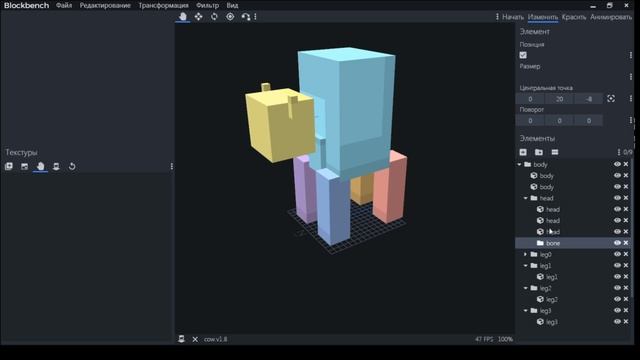
Task: Collapse the leg2 group arrow
Action: tap(526, 288)
